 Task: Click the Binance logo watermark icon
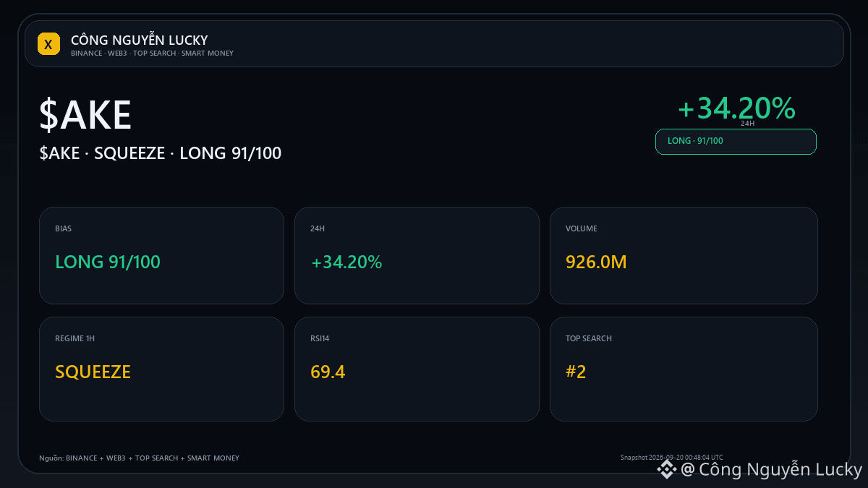(x=666, y=471)
